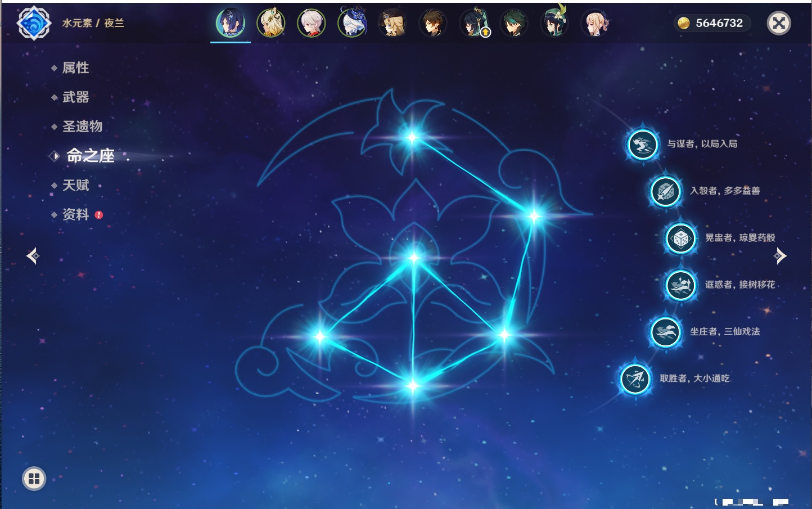Close the character screen with the X button

click(779, 23)
